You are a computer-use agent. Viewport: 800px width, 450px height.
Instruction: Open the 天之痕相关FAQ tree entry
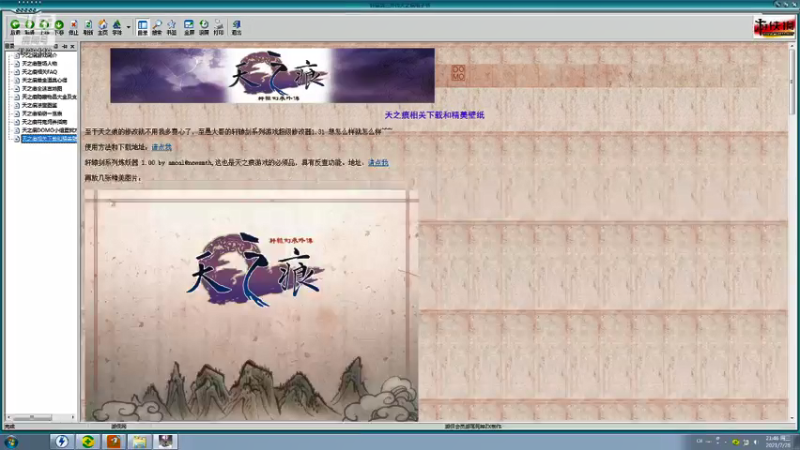[39, 72]
